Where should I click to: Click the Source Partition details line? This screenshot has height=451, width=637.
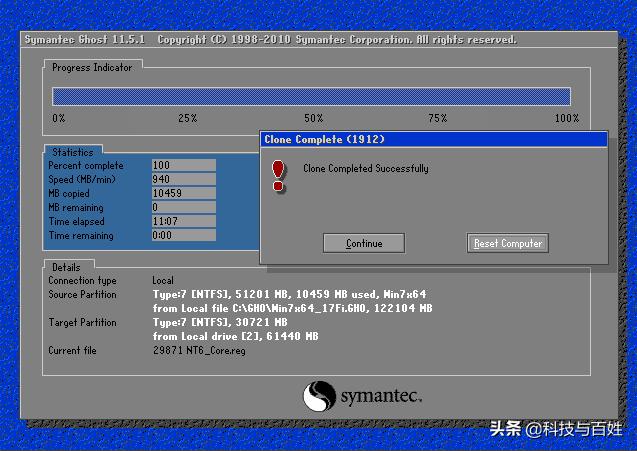(289, 295)
